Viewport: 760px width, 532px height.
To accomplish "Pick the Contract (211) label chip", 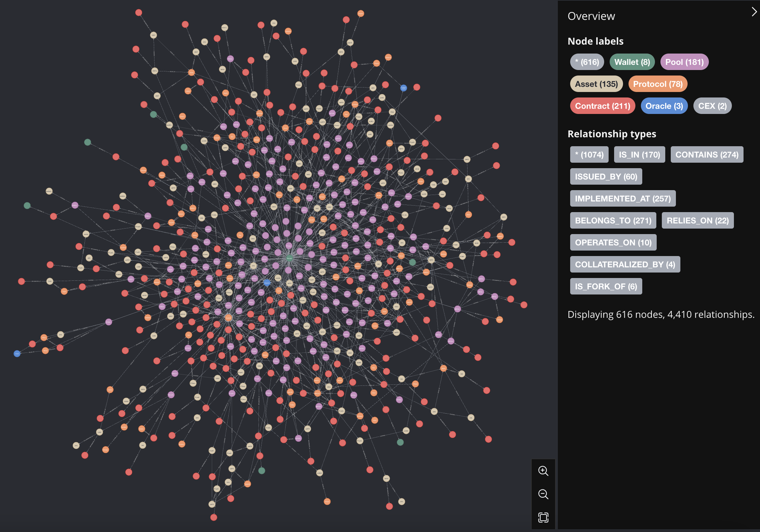I will coord(602,106).
